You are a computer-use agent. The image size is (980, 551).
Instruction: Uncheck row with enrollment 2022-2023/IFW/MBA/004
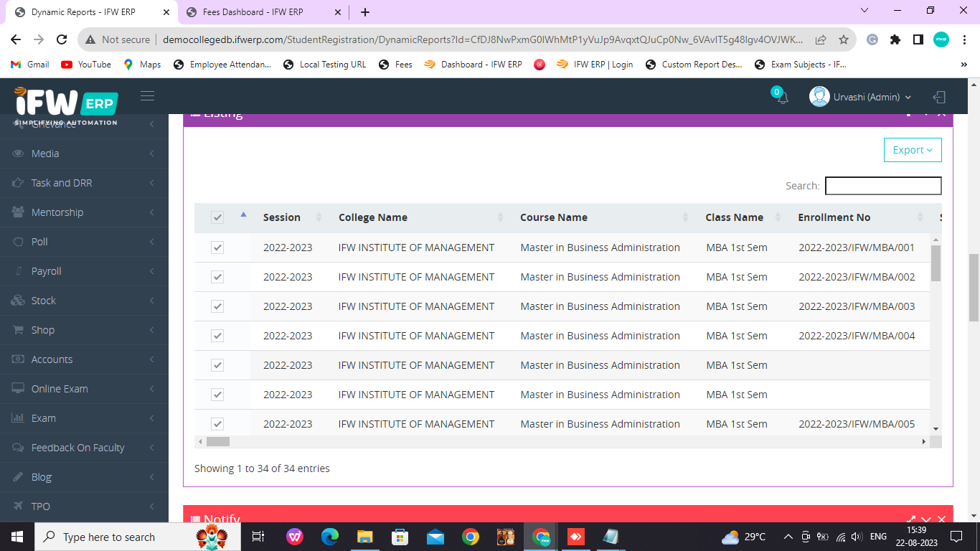(x=217, y=336)
